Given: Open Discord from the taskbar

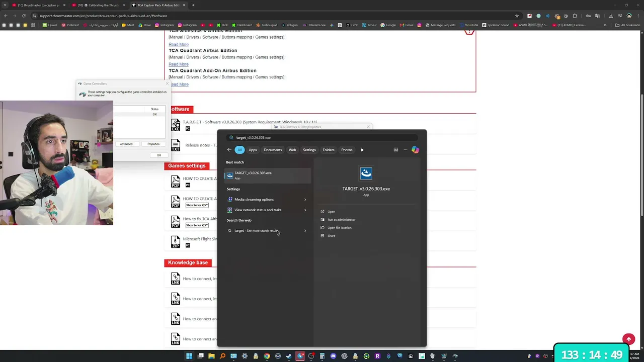Looking at the screenshot, I should 333,356.
